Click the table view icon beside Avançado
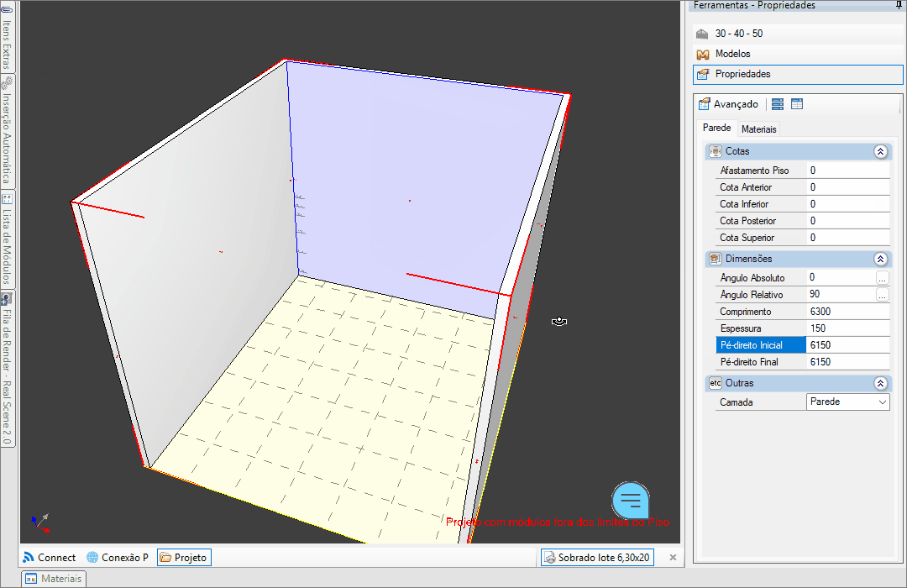 797,104
